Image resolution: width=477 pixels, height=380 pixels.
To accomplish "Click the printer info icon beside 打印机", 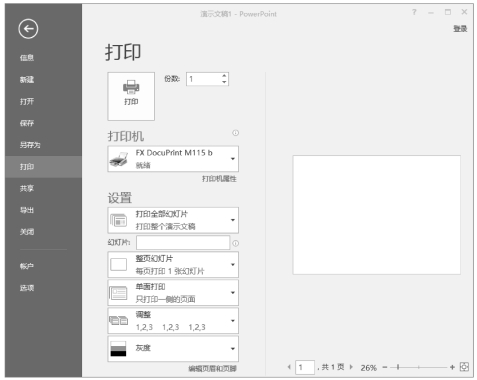I will point(235,133).
